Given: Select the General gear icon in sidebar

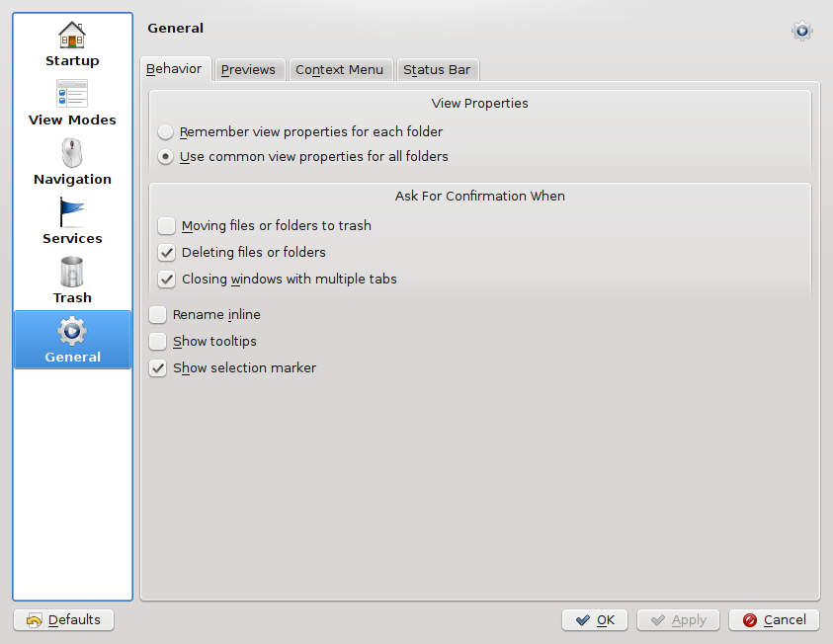Looking at the screenshot, I should pyautogui.click(x=72, y=332).
